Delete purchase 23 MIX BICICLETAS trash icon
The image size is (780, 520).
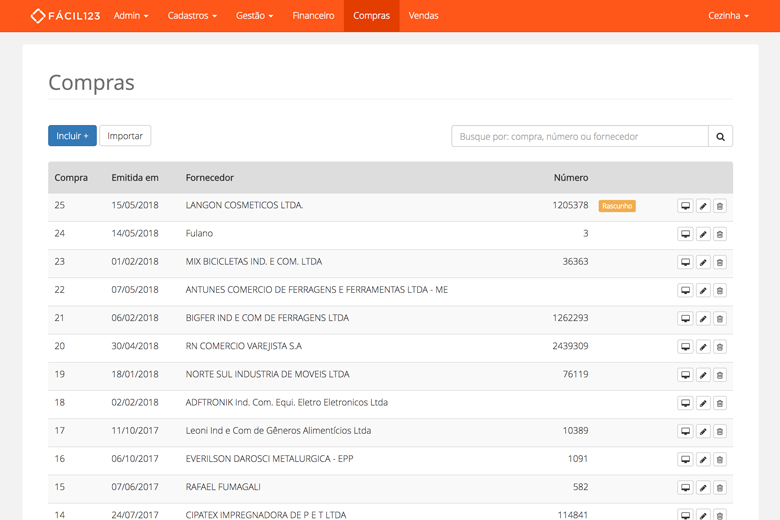click(720, 262)
